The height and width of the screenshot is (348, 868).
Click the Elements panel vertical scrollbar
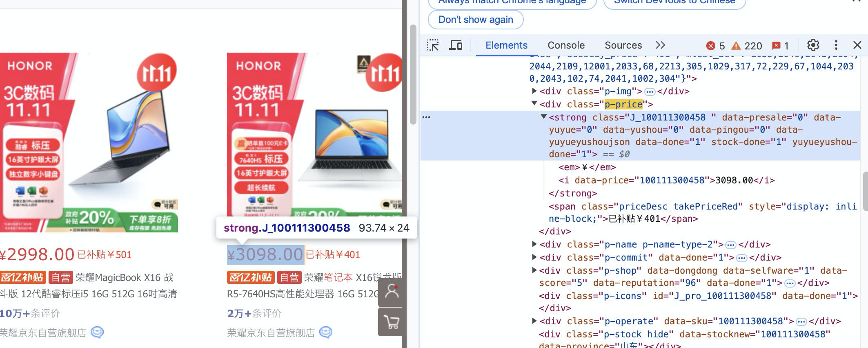point(865,191)
